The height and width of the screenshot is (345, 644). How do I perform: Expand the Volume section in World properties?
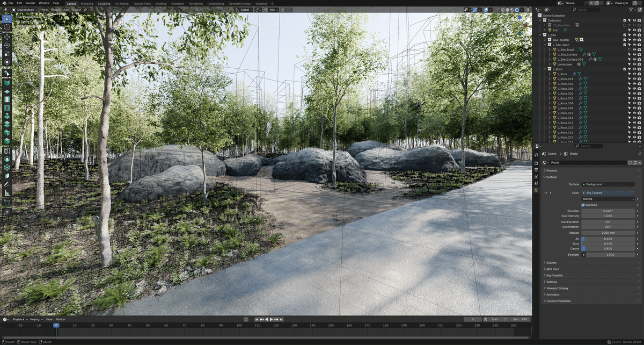click(551, 262)
